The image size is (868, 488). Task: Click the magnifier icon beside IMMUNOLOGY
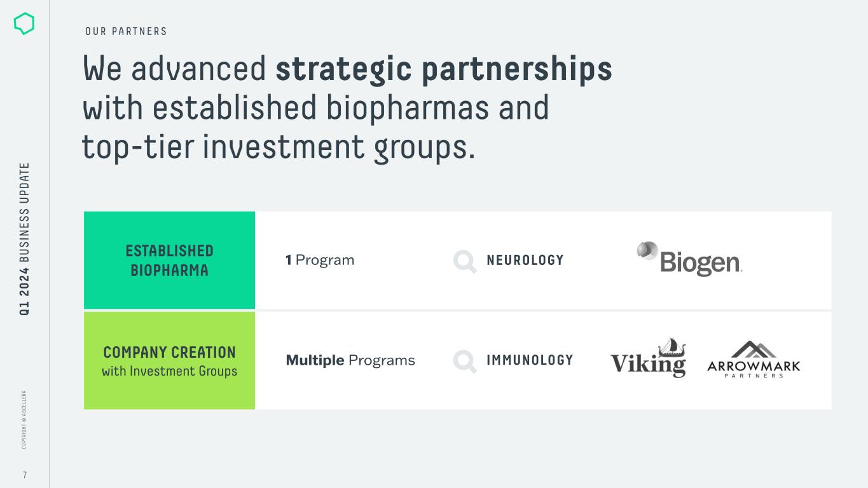[x=464, y=361]
